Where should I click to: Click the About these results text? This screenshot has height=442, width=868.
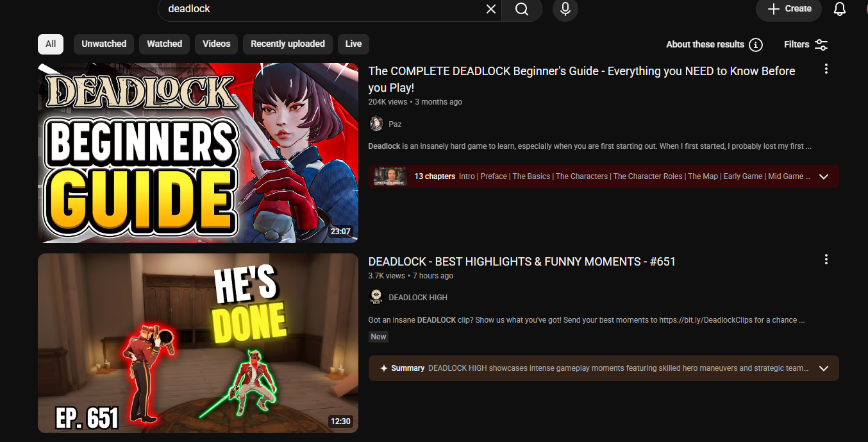(x=705, y=44)
